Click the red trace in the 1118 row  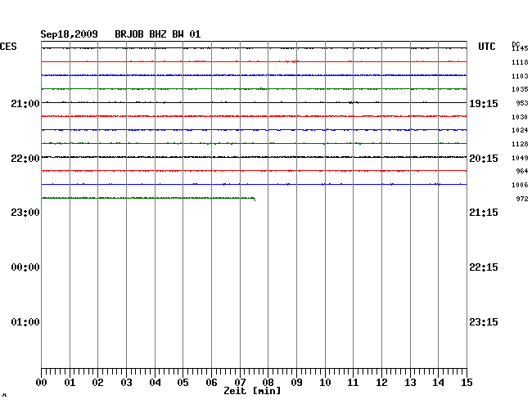[254, 61]
